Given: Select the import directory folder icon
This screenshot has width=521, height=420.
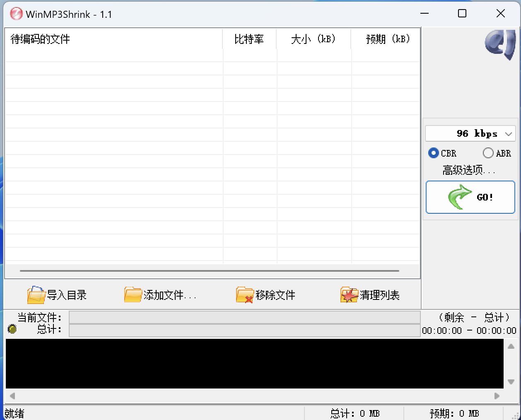Looking at the screenshot, I should click(x=36, y=295).
